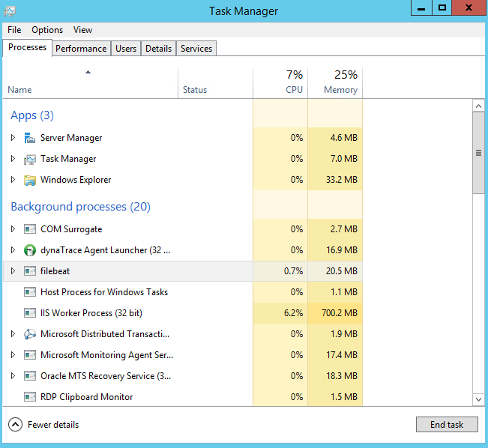This screenshot has height=448, width=488.
Task: Click the filebeat process icon
Action: pos(30,271)
